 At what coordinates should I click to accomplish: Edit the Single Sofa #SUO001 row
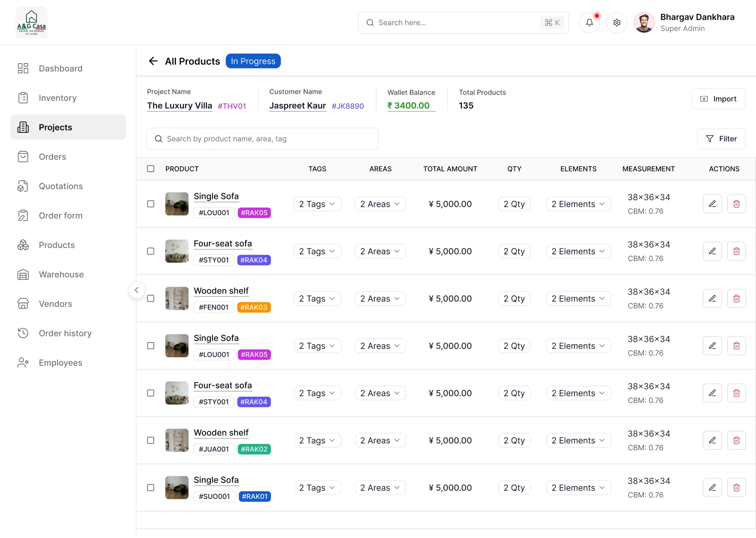click(712, 488)
